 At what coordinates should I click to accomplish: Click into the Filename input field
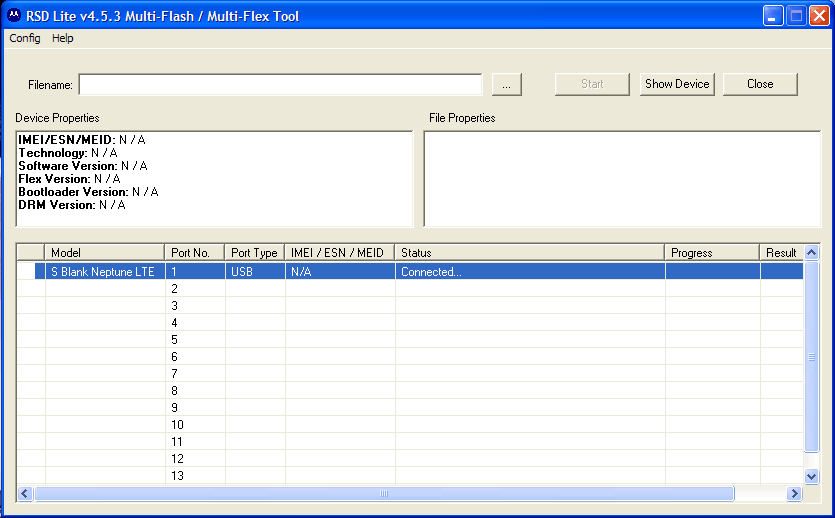[x=280, y=85]
